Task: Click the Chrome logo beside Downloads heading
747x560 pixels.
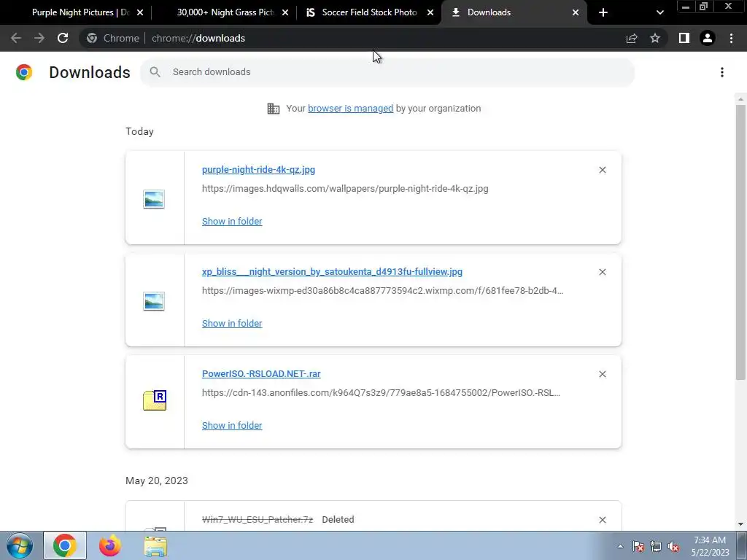Action: (x=24, y=72)
